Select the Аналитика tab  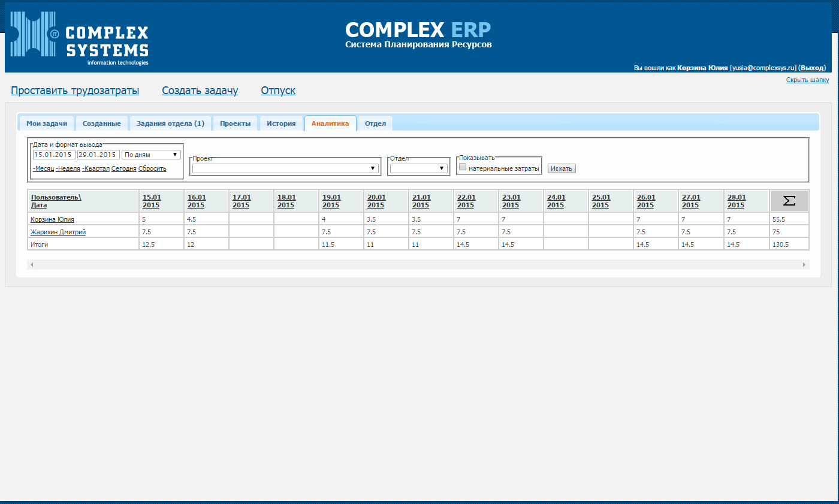(330, 123)
